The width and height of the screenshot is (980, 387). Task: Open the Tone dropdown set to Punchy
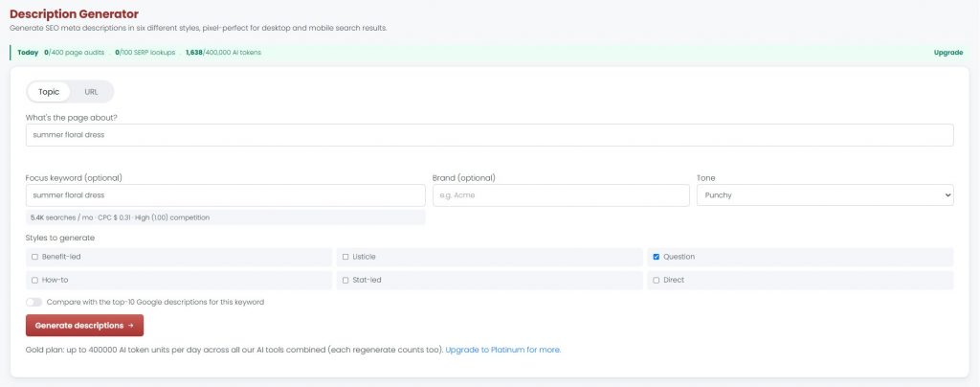click(x=825, y=195)
